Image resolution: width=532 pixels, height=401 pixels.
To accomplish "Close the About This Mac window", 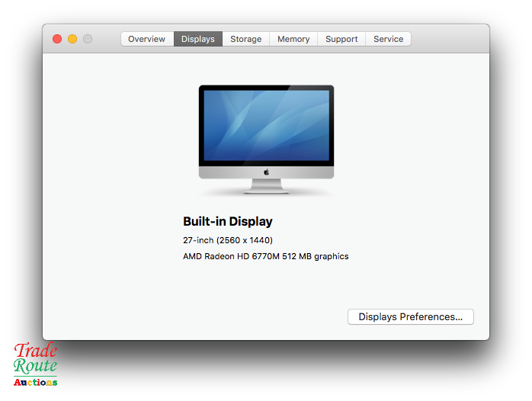I will tap(57, 39).
